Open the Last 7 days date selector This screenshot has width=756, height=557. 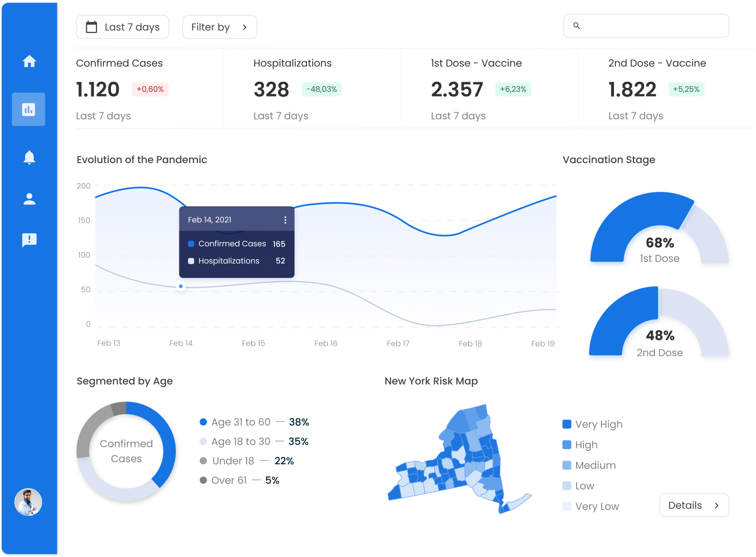(x=122, y=27)
